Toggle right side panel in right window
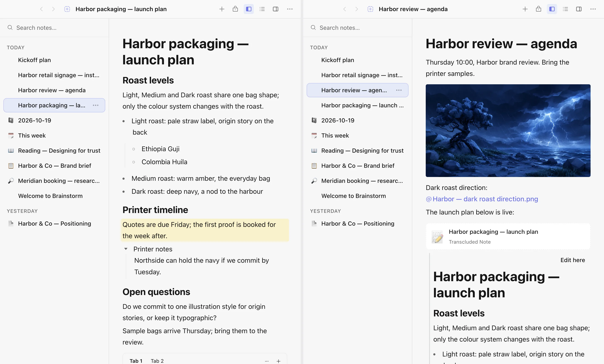This screenshot has height=364, width=604. pyautogui.click(x=579, y=9)
